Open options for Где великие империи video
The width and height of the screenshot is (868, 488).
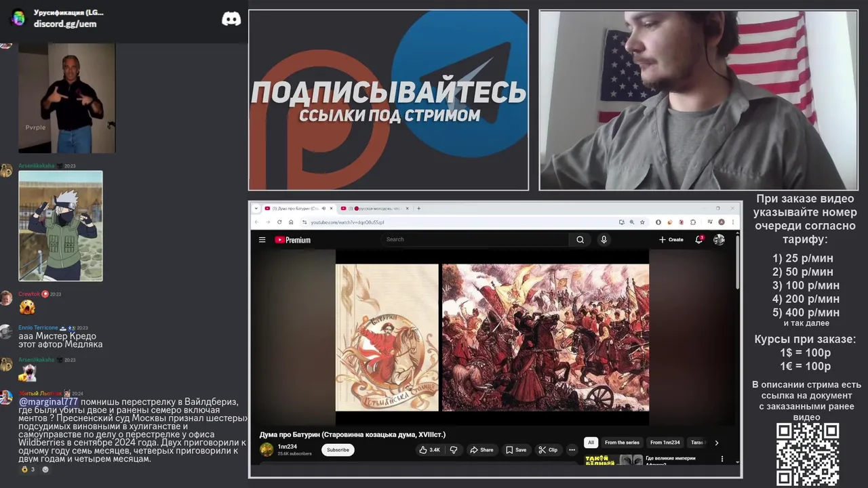pyautogui.click(x=722, y=459)
